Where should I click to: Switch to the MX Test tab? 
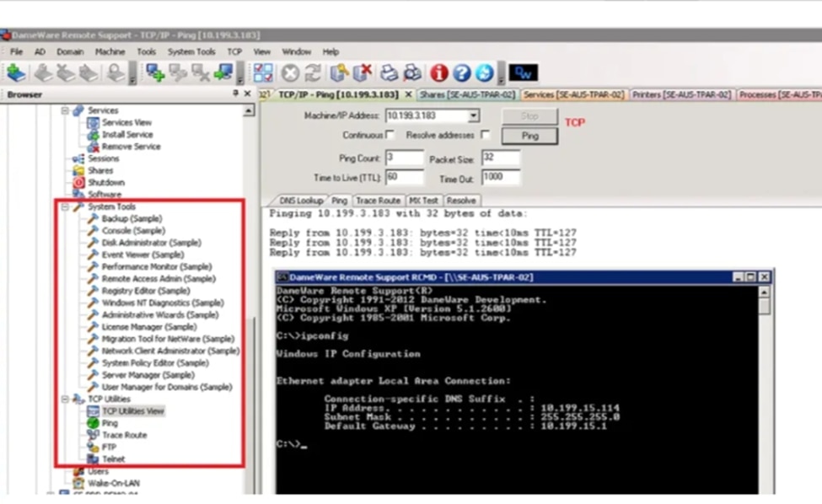tap(423, 201)
